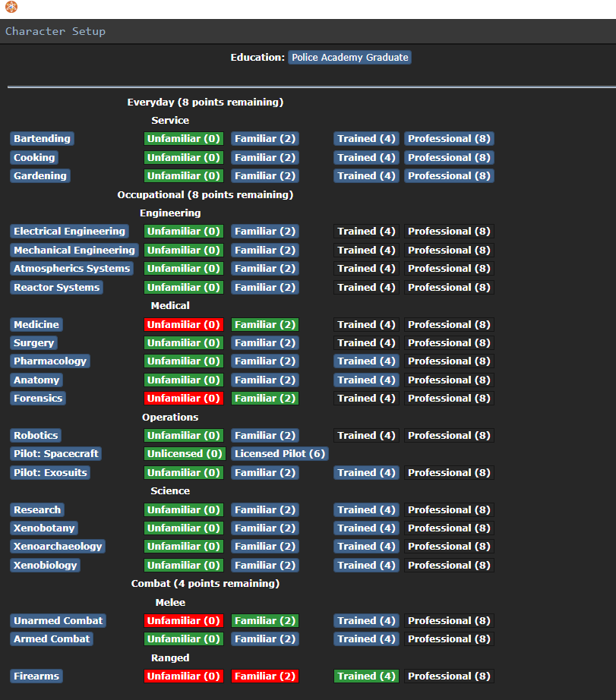Set Surgery skill to Trained (4)

point(366,343)
